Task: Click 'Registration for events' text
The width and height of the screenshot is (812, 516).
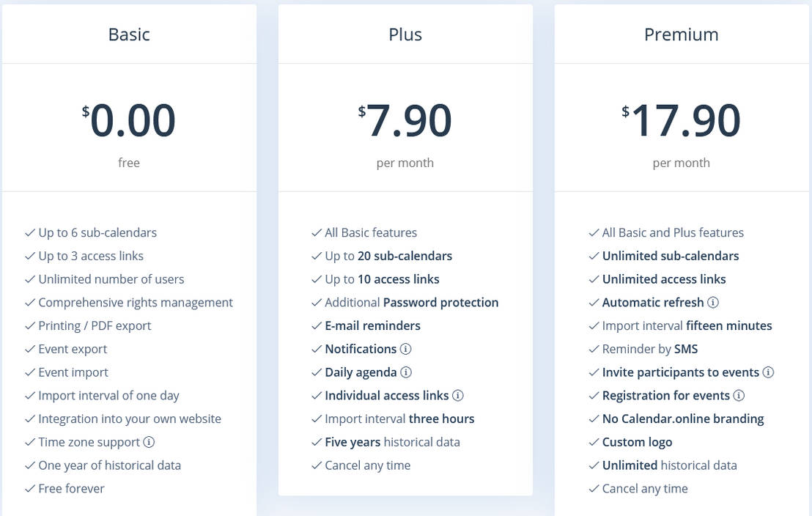Action: [666, 396]
